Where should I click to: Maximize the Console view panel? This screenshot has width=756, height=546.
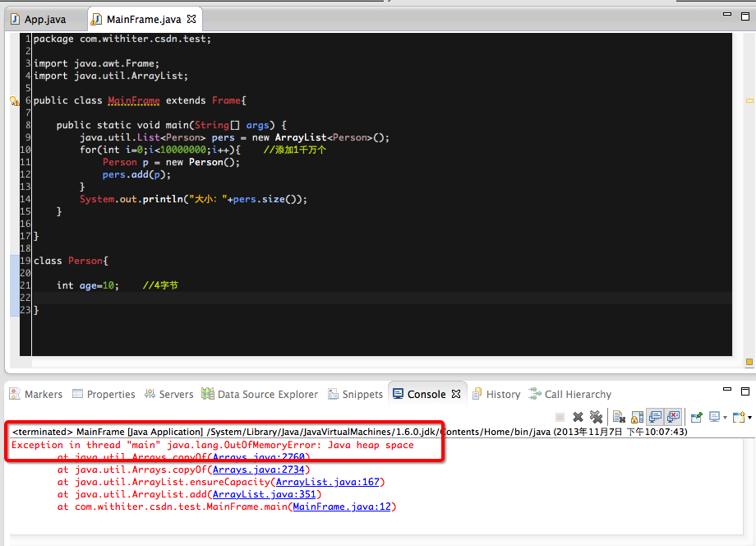[x=745, y=391]
